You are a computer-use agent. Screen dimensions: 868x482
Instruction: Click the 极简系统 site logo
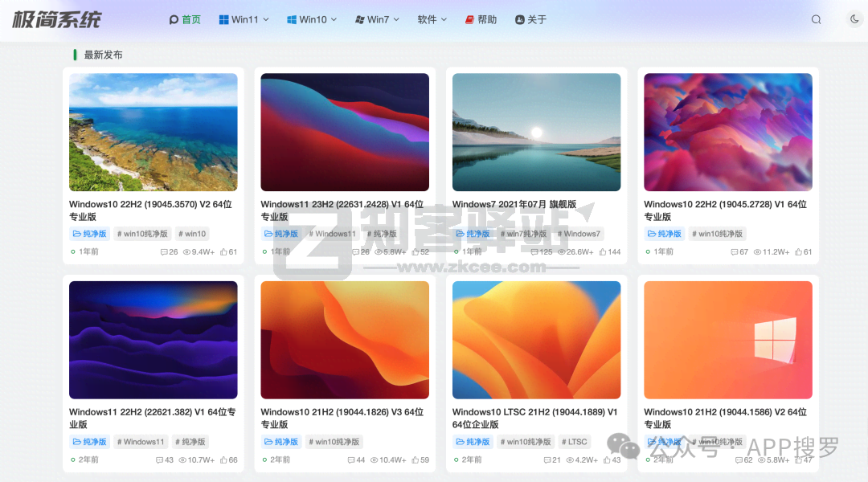55,19
